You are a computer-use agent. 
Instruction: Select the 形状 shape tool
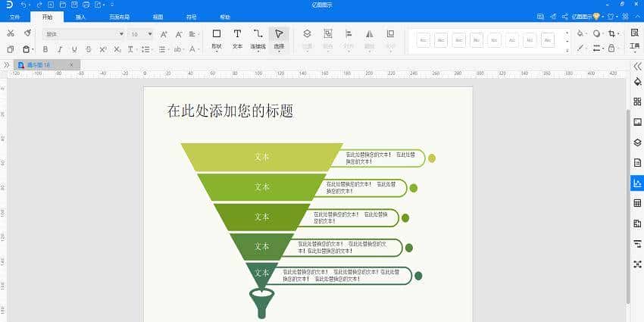(x=217, y=39)
